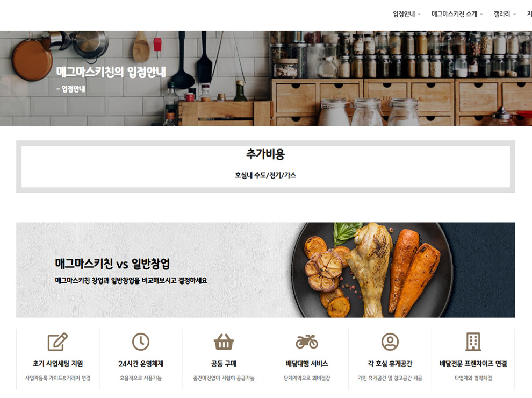The height and width of the screenshot is (398, 532).
Task: Click the 공동 구매 heading
Action: point(224,364)
